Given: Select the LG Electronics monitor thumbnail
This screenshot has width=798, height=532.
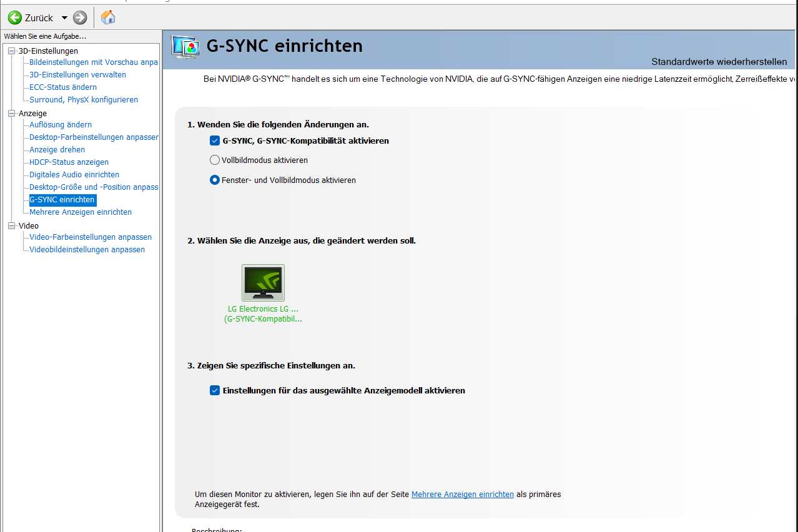Looking at the screenshot, I should [x=263, y=283].
